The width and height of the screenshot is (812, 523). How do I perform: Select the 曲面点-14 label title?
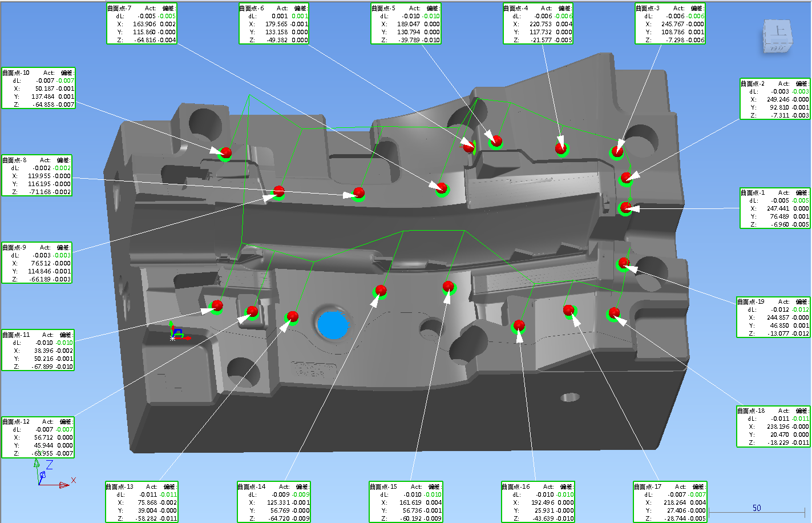click(x=252, y=486)
